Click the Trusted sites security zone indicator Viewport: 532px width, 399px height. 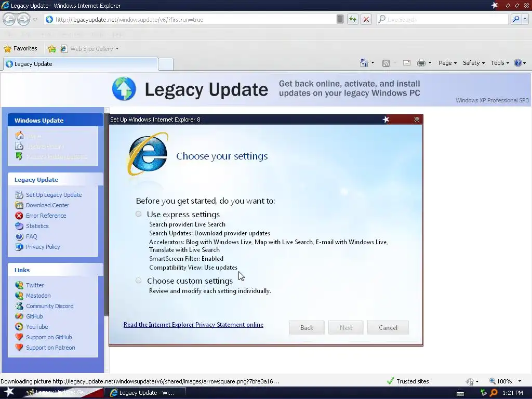click(x=408, y=381)
